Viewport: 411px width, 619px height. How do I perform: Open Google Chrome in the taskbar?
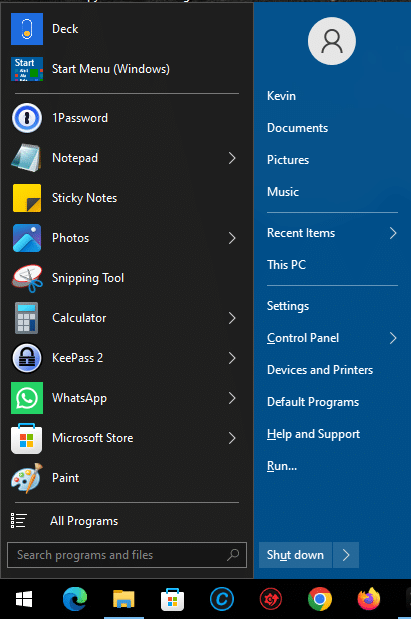click(x=320, y=599)
